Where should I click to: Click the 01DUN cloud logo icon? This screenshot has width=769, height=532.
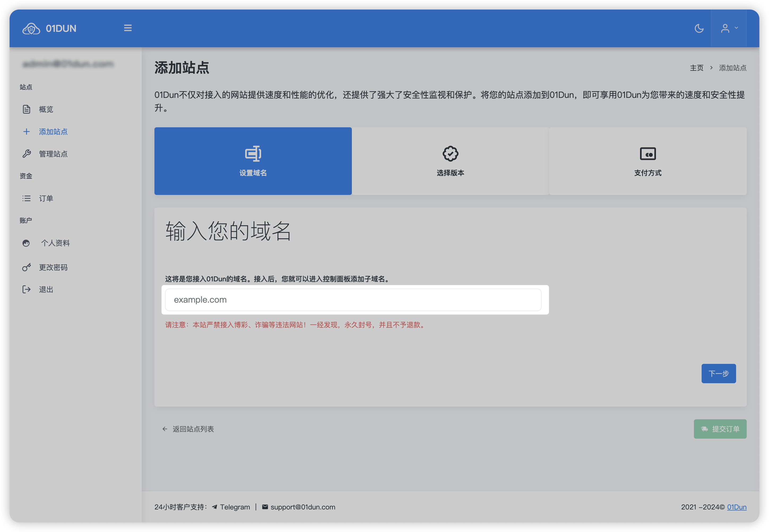coord(31,29)
